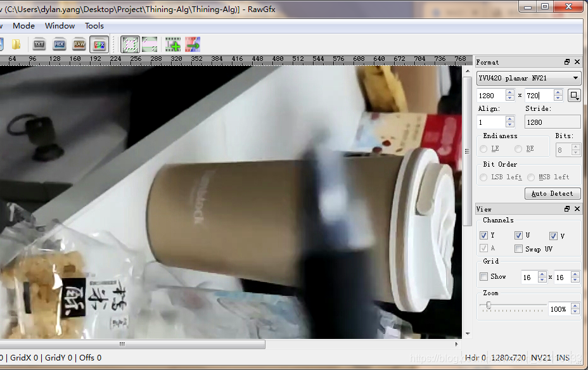Click the Auto Detect button
Screen dimensions: 588x370
coord(553,193)
